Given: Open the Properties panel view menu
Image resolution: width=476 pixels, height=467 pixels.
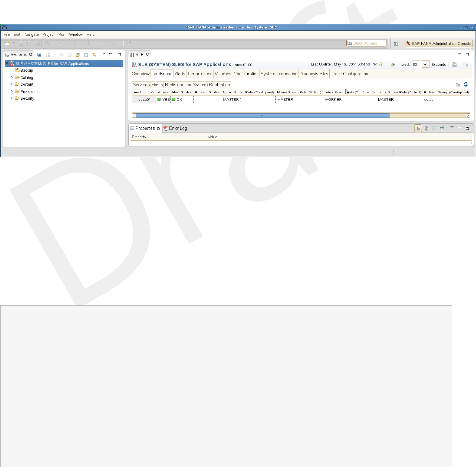Looking at the screenshot, I should 452,127.
